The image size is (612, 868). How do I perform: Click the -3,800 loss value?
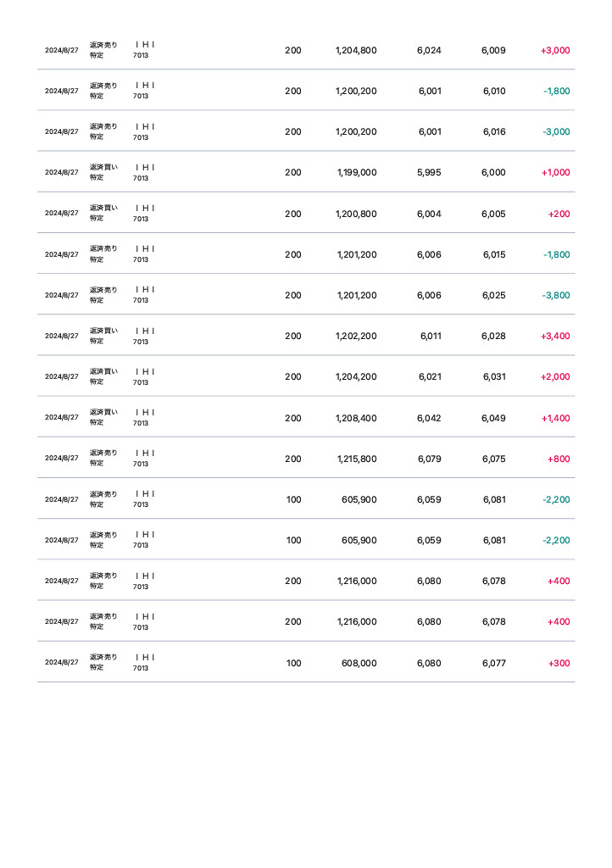click(555, 295)
